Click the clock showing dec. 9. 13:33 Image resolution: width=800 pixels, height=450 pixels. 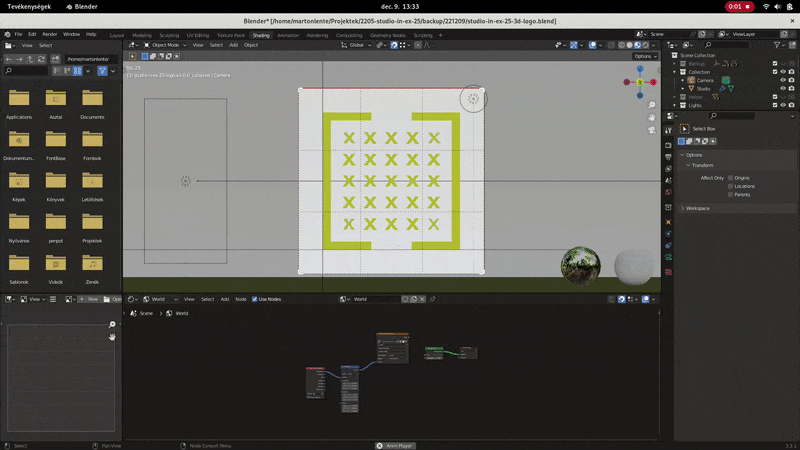pos(400,7)
